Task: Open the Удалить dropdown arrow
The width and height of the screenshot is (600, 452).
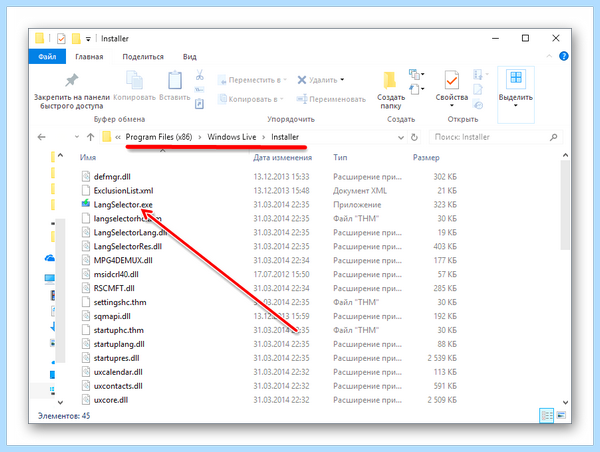Action: coord(342,80)
